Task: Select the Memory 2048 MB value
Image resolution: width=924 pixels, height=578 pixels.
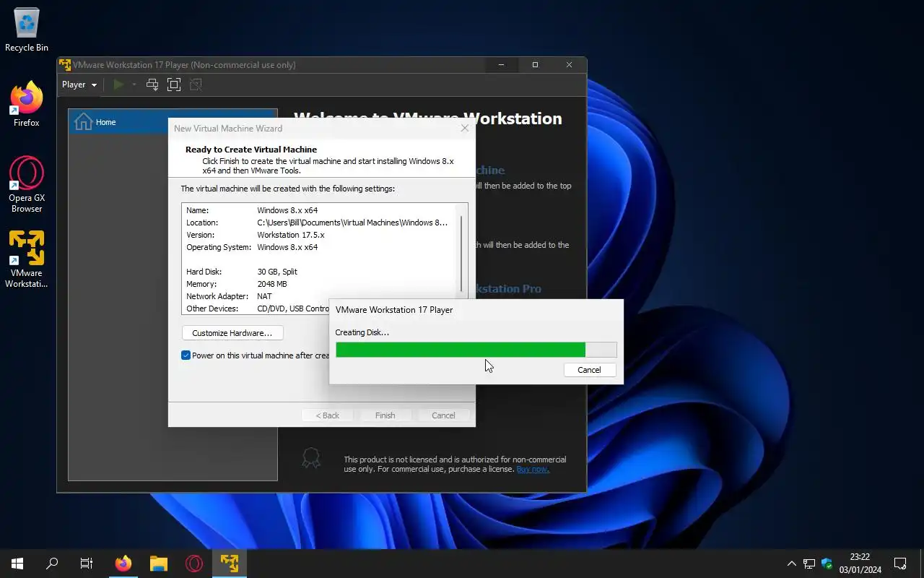Action: click(272, 284)
